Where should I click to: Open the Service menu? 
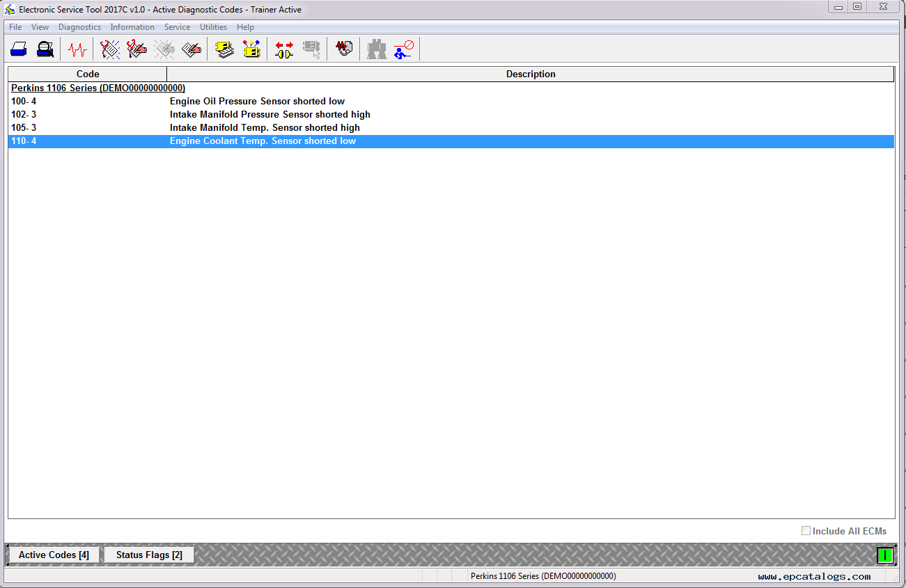(x=177, y=27)
